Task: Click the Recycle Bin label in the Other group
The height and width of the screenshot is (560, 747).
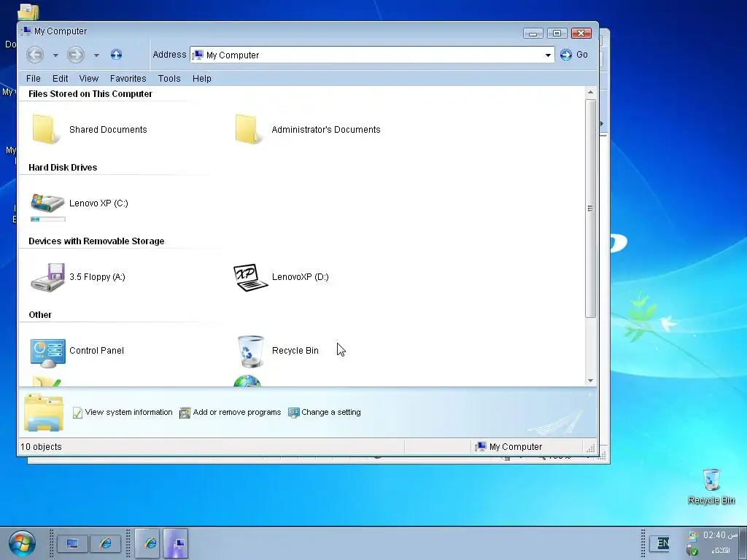Action: point(295,351)
